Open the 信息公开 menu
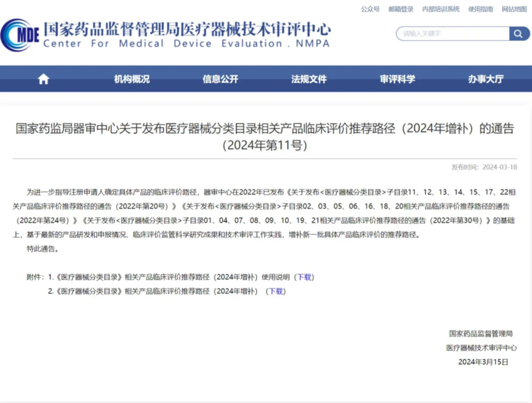This screenshot has height=403, width=532. point(221,79)
